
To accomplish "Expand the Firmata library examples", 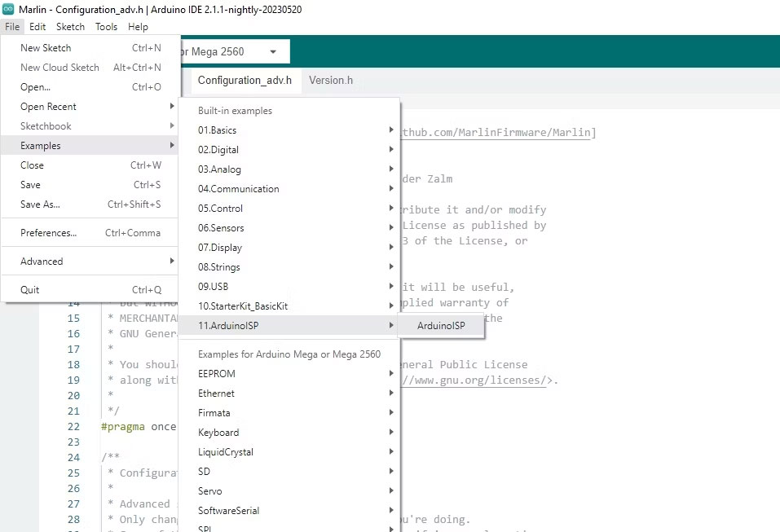I will (x=289, y=413).
